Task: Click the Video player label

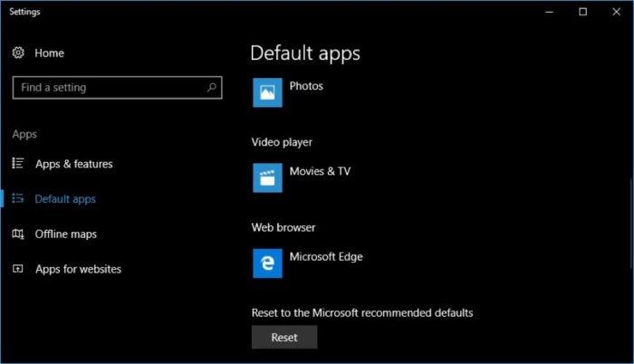Action: [x=282, y=142]
